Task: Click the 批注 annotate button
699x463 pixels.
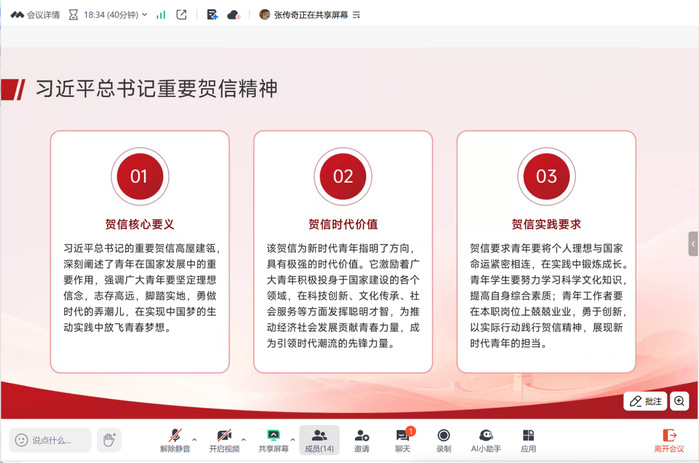Action: [646, 400]
